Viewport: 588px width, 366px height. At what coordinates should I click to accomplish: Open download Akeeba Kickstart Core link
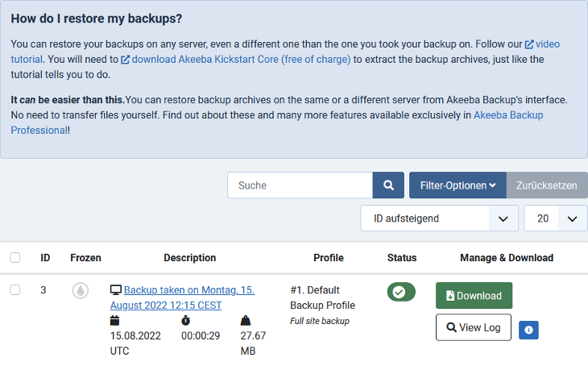point(241,60)
